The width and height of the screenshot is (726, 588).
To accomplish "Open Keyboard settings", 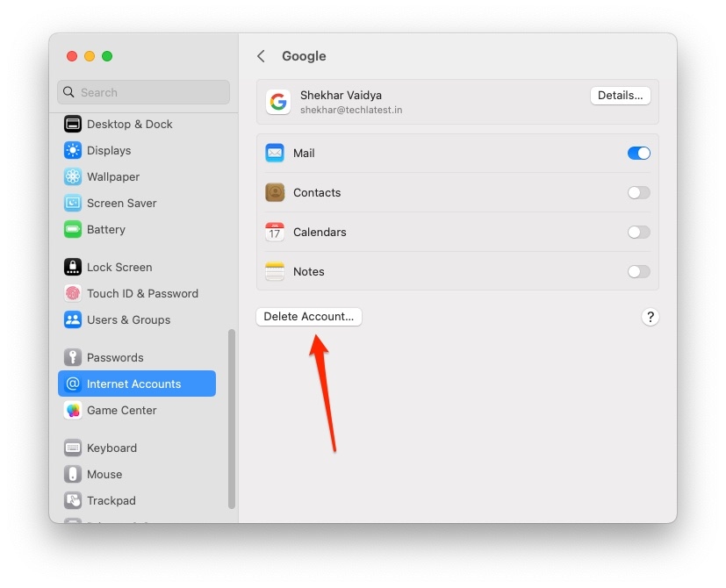I will click(137, 448).
